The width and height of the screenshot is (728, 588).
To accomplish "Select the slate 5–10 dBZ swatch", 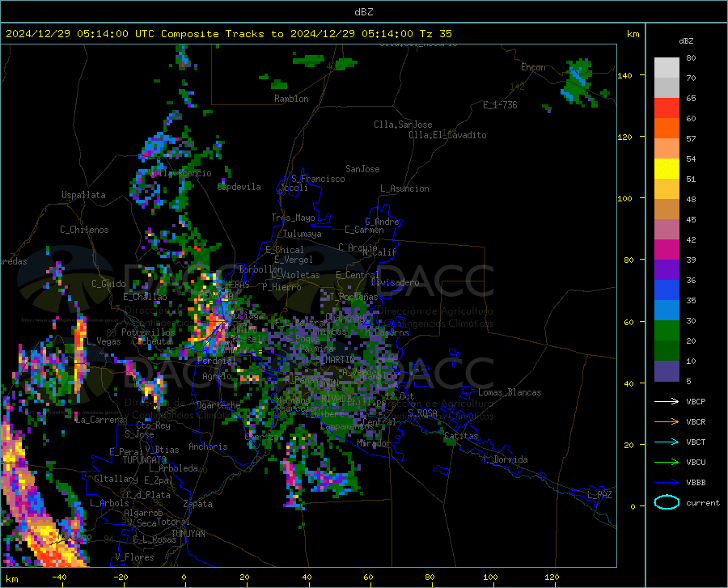I will (667, 371).
